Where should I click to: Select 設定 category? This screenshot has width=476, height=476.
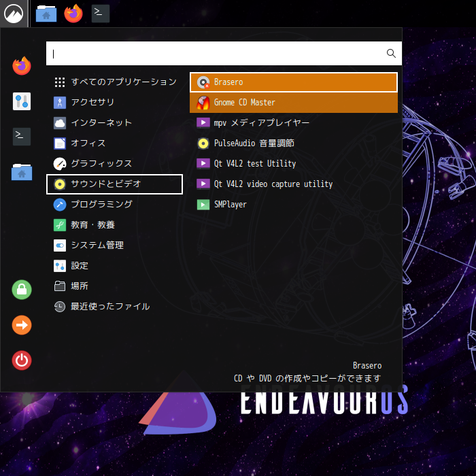(x=114, y=266)
